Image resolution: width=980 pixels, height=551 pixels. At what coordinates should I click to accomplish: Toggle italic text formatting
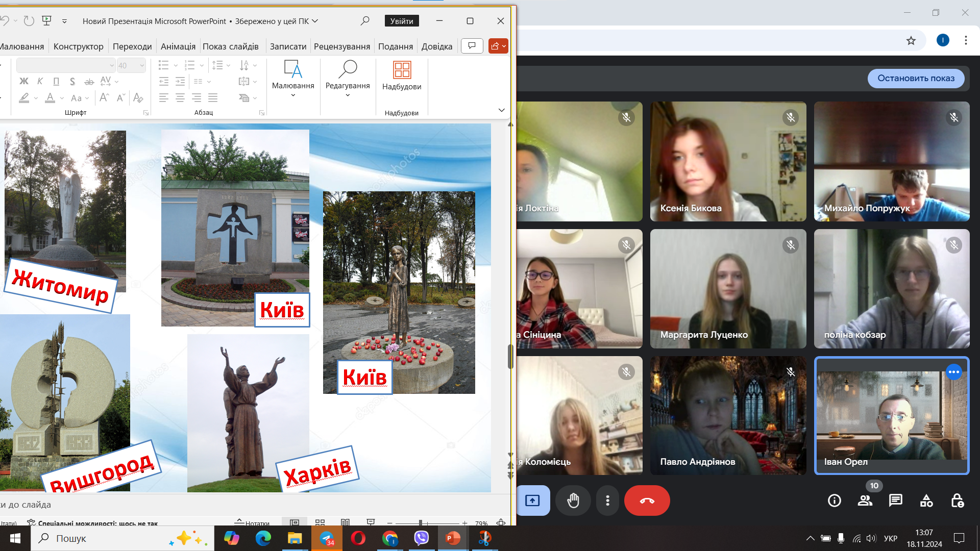click(x=40, y=81)
